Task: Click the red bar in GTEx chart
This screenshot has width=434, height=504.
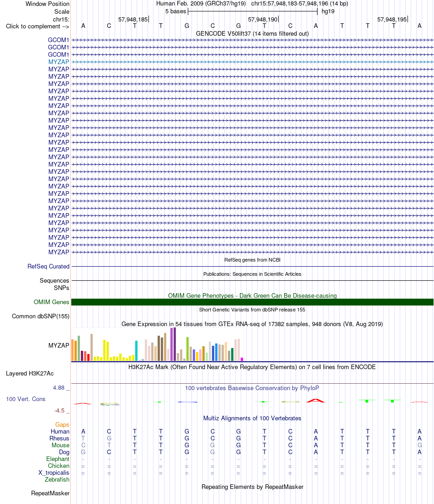Action: coord(88,357)
